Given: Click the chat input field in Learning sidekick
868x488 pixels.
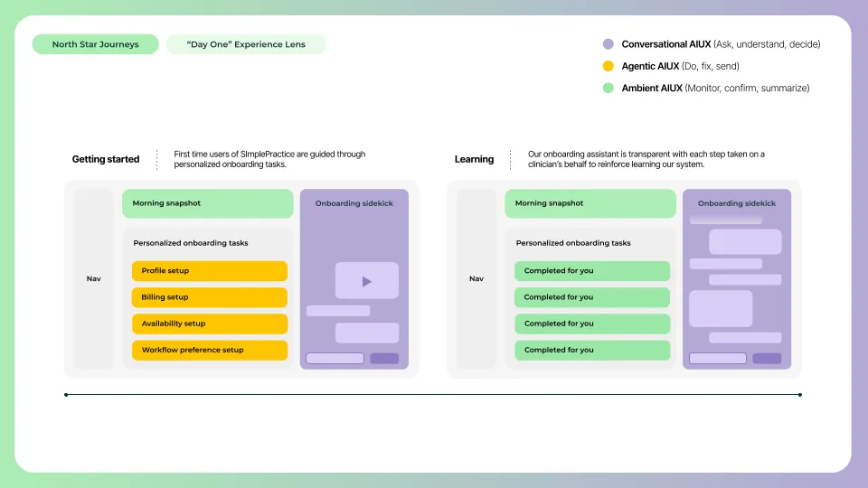Looking at the screenshot, I should (x=717, y=359).
